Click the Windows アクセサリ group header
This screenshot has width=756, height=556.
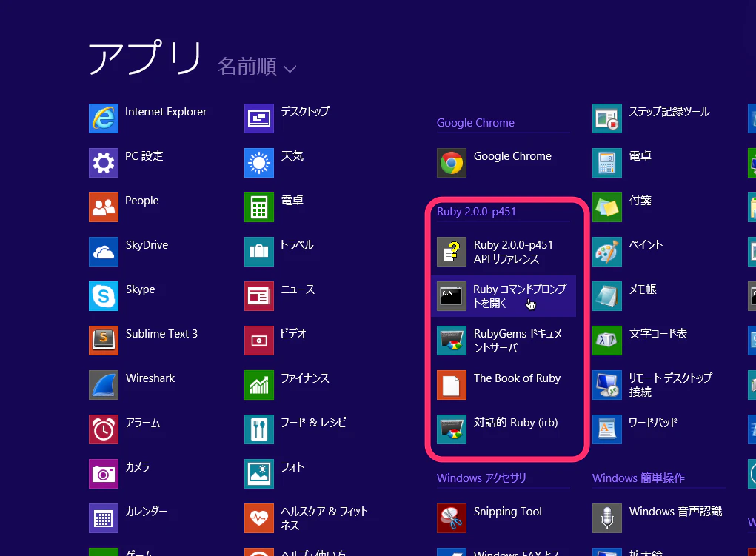coord(481,478)
